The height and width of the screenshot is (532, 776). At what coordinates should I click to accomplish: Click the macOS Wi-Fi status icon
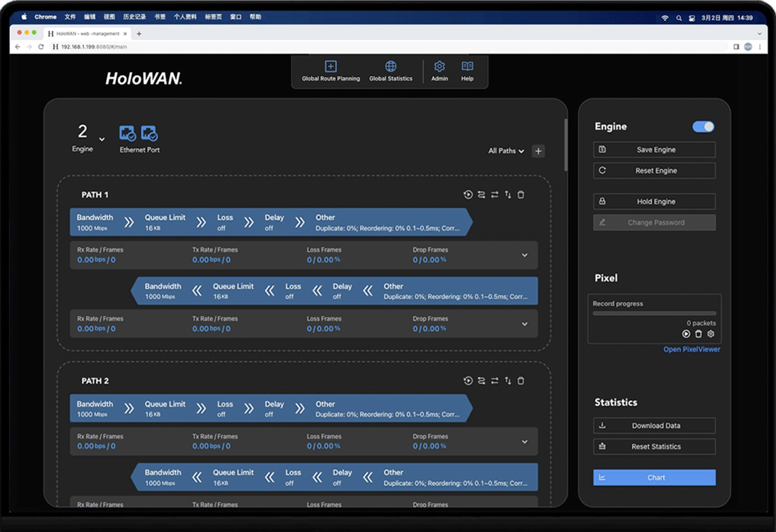[665, 18]
